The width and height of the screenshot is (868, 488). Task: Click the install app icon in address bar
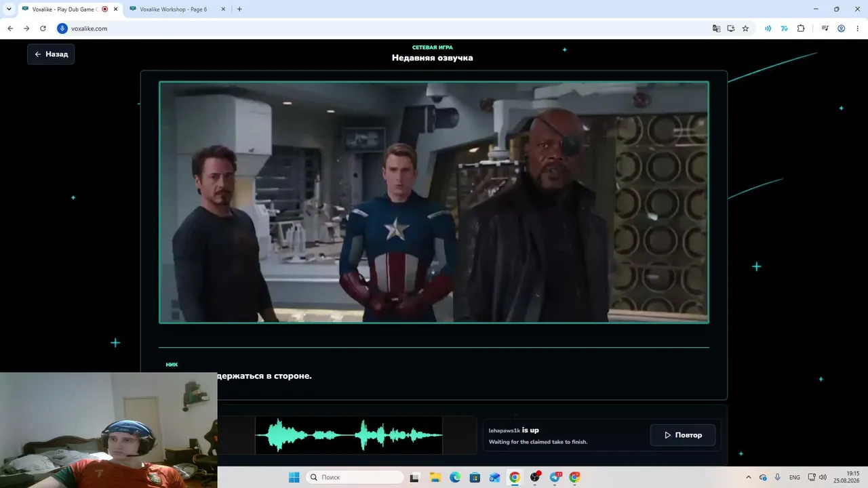pos(731,28)
